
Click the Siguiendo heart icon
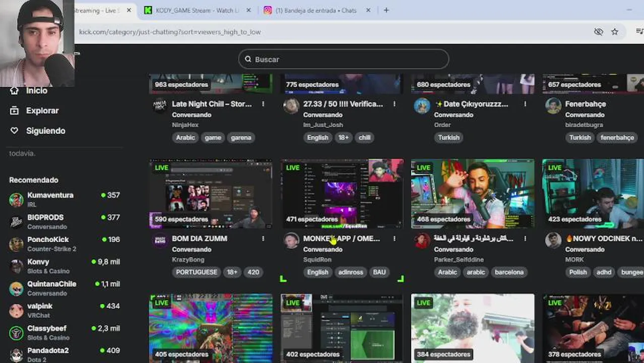pyautogui.click(x=14, y=131)
